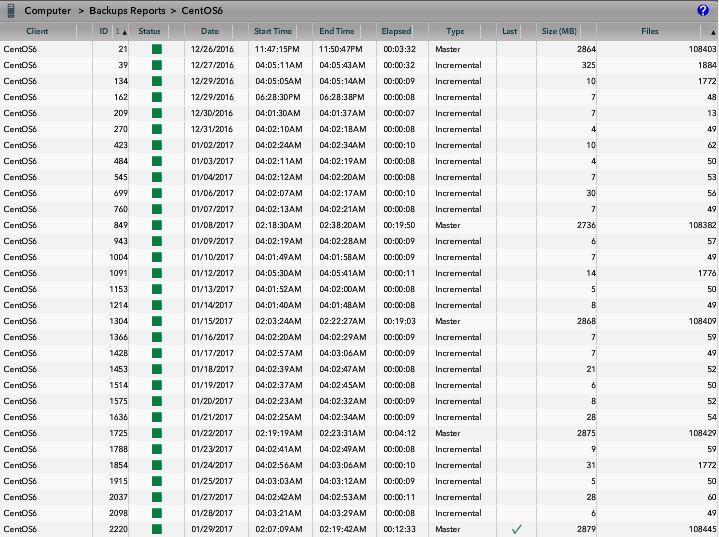719x537 pixels.
Task: Select ID cell 1915
Action: [x=118, y=481]
